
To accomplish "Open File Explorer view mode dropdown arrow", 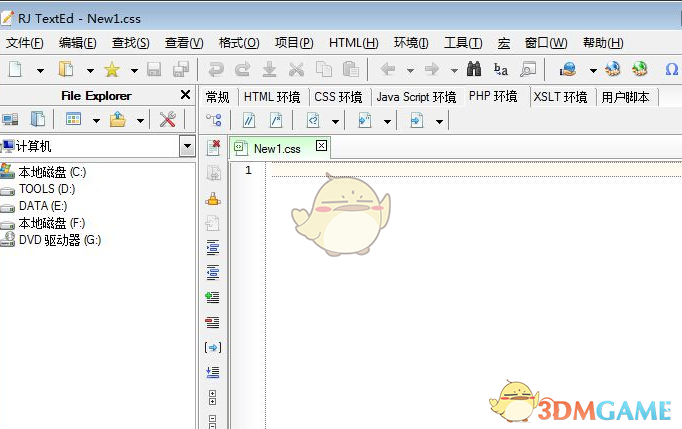I will [x=97, y=121].
